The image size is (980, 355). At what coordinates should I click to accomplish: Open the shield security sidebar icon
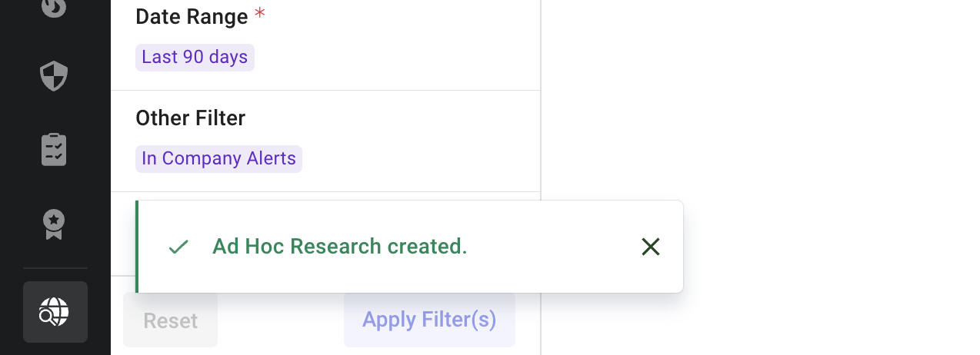click(x=54, y=76)
